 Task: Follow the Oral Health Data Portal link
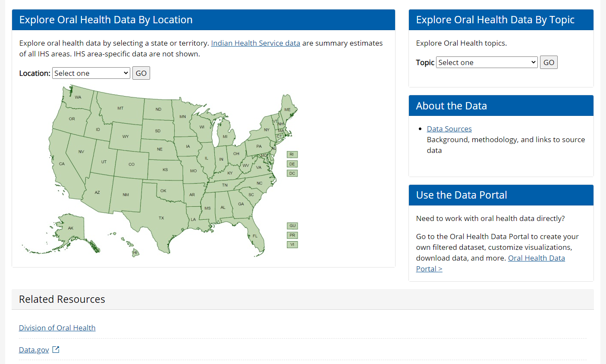(x=536, y=258)
